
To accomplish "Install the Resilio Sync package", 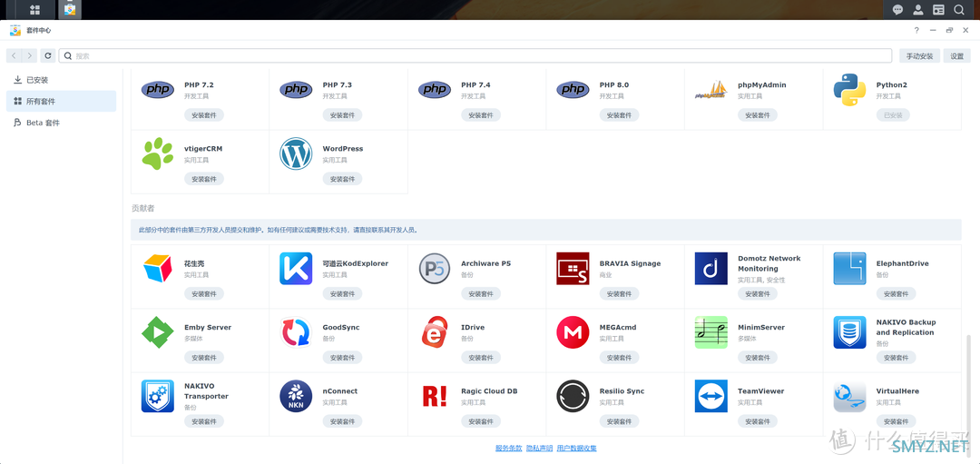I will point(620,421).
